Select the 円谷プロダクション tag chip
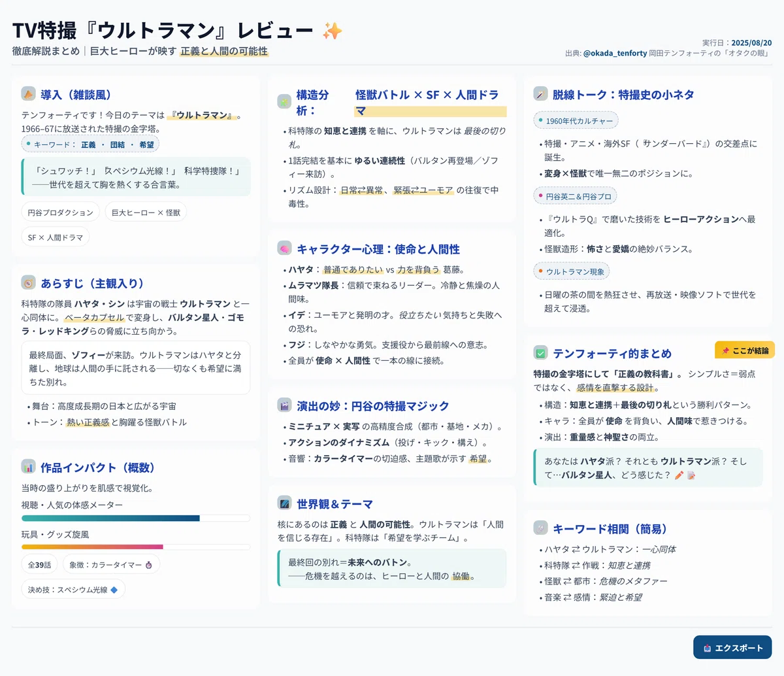Image resolution: width=784 pixels, height=676 pixels. [61, 212]
